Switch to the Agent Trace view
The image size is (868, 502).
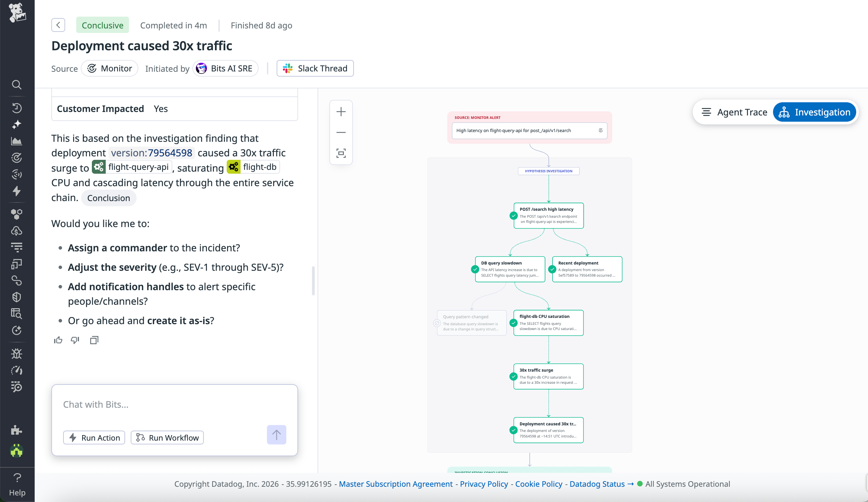click(742, 112)
